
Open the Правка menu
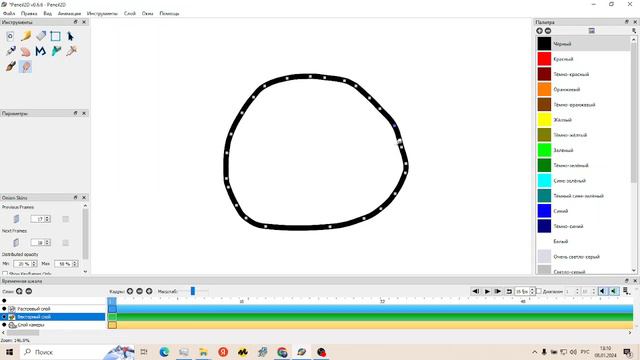29,13
